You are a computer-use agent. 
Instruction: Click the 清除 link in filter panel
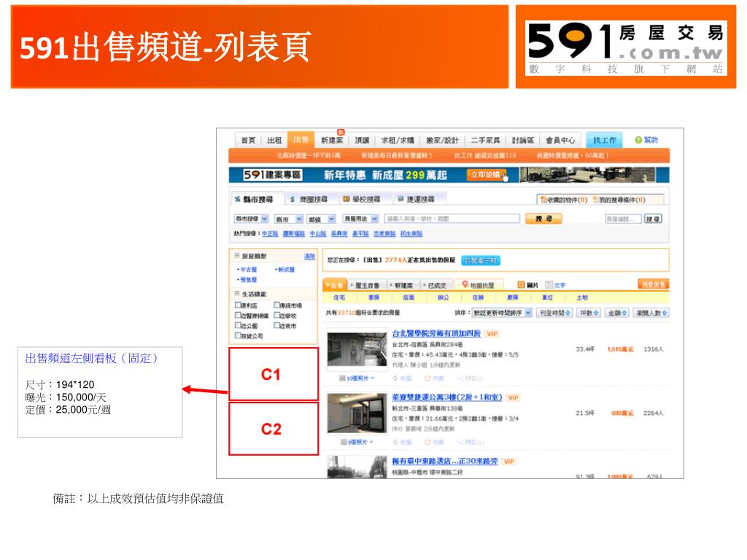point(309,256)
